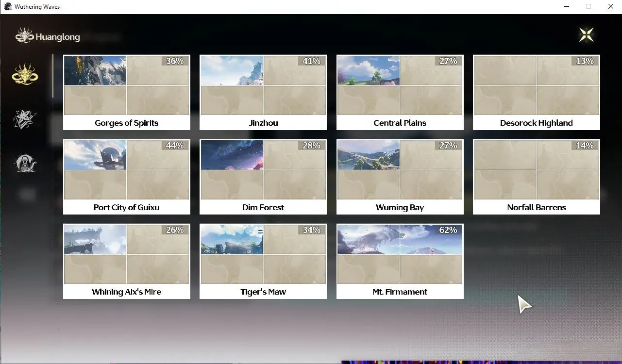Click the 44% progress on Port City of Guixu
Screen dimensions: 622x364
(175, 146)
